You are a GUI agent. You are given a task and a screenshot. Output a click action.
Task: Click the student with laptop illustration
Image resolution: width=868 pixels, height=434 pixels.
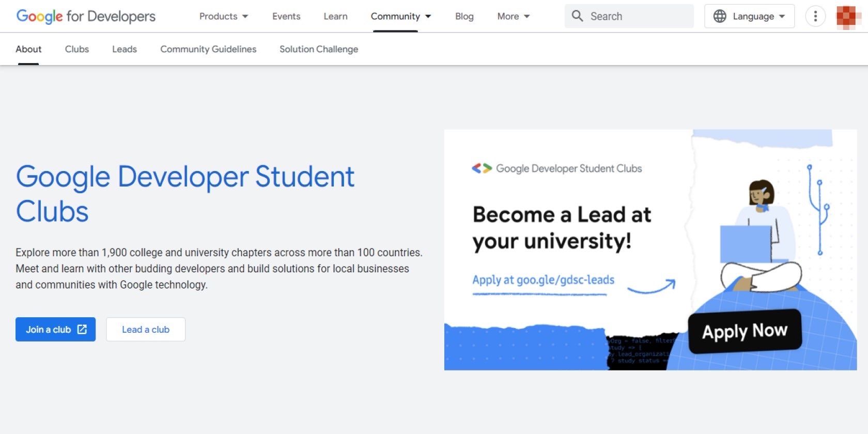761,237
